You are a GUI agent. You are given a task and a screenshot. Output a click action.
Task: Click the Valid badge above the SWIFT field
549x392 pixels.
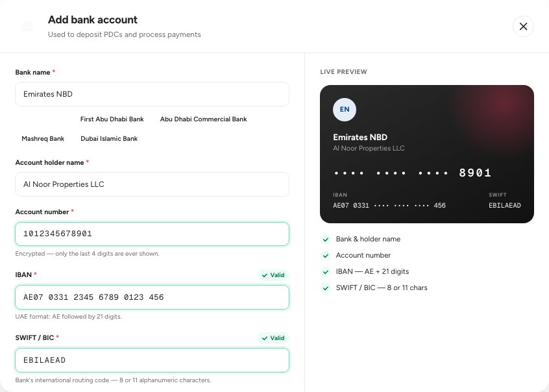click(x=273, y=338)
